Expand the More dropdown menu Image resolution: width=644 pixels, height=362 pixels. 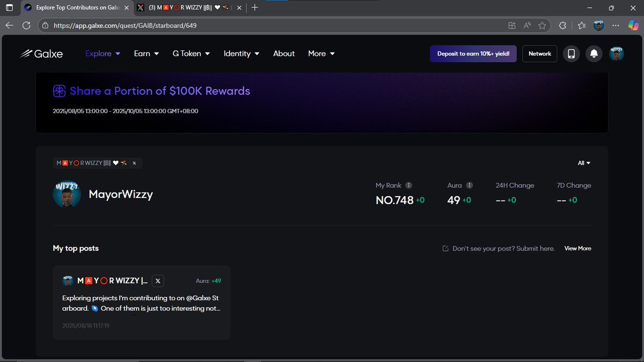(321, 54)
